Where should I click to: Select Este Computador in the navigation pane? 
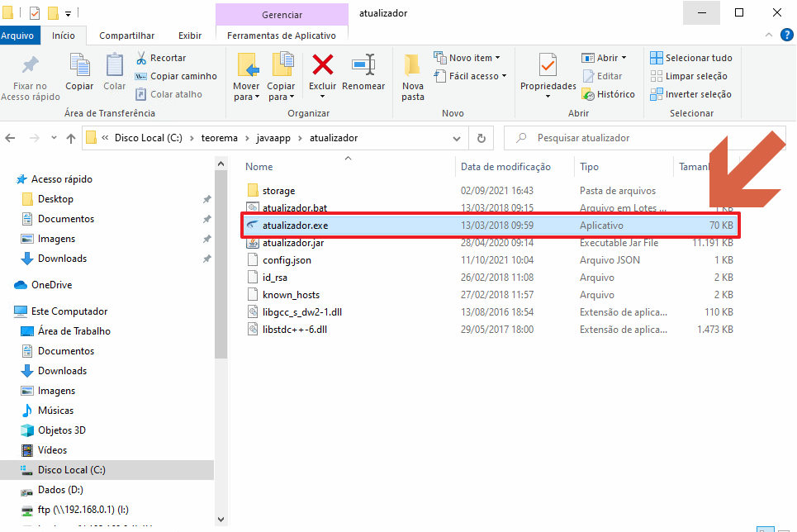69,311
